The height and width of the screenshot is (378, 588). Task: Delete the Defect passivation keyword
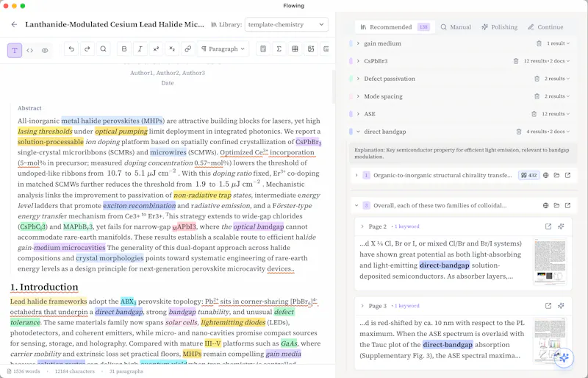pyautogui.click(x=537, y=79)
